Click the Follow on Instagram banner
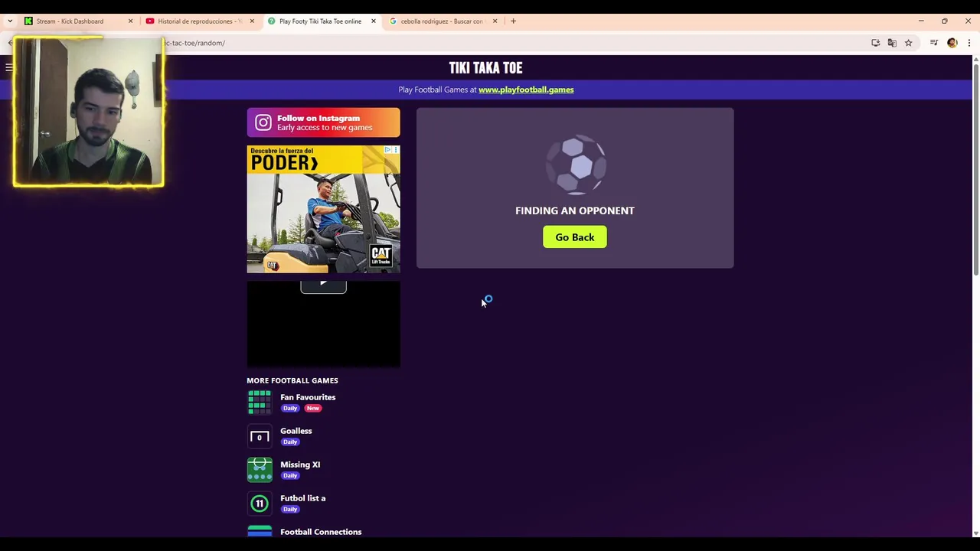980x551 pixels. 323,122
